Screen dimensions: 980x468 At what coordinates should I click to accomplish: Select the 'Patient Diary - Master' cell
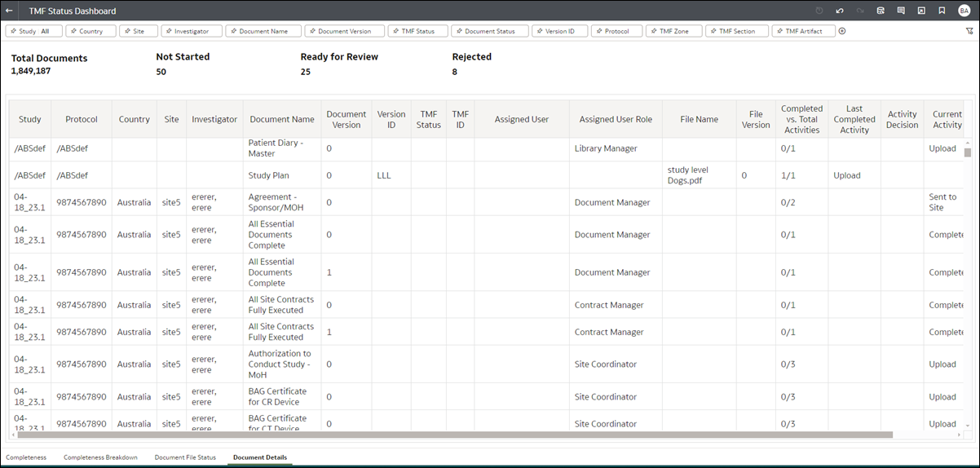coord(284,148)
